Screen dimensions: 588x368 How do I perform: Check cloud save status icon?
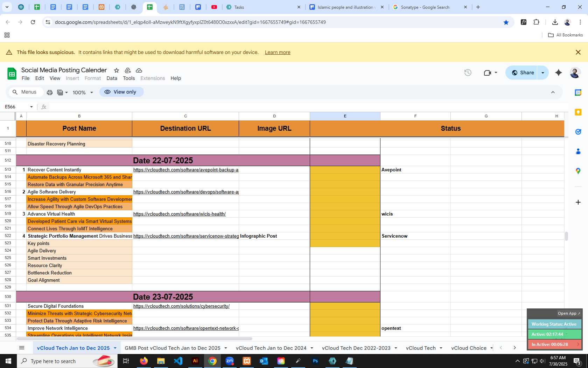click(139, 70)
